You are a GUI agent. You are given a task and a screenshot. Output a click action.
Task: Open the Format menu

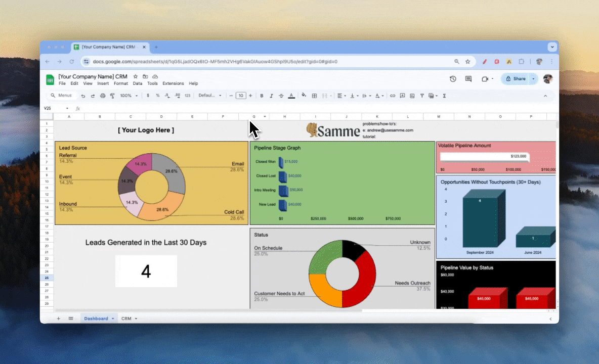[x=121, y=83]
